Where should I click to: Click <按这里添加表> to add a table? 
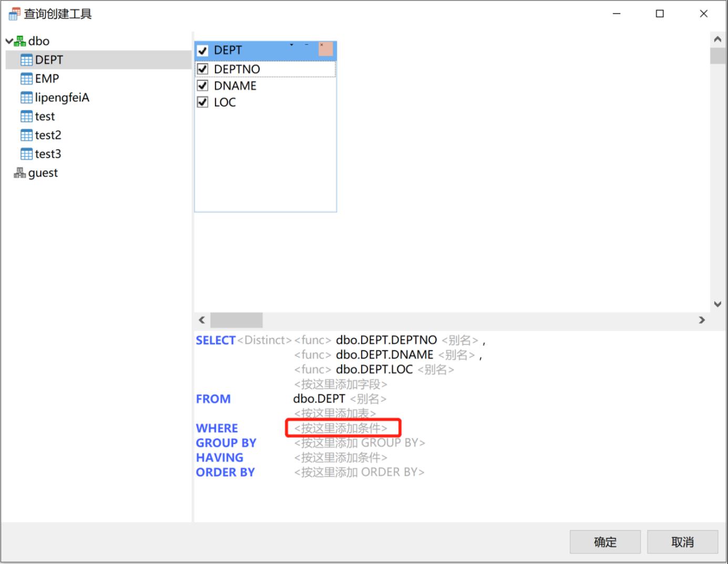tap(335, 414)
